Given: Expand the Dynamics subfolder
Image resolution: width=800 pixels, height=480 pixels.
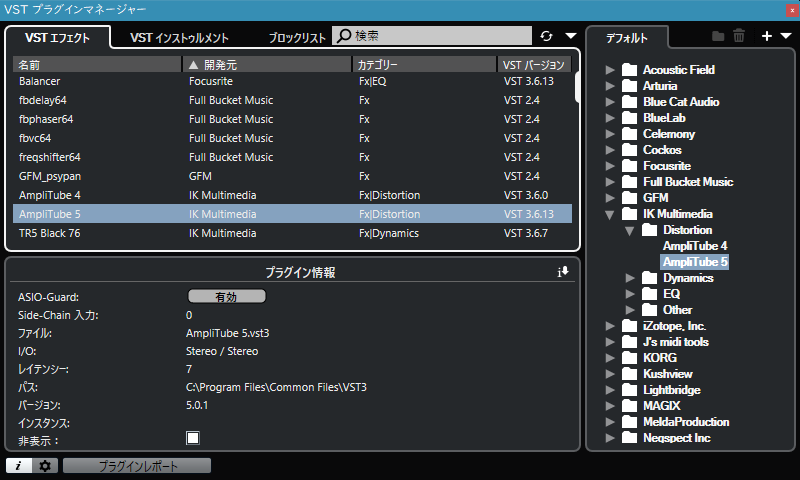Looking at the screenshot, I should click(x=630, y=278).
